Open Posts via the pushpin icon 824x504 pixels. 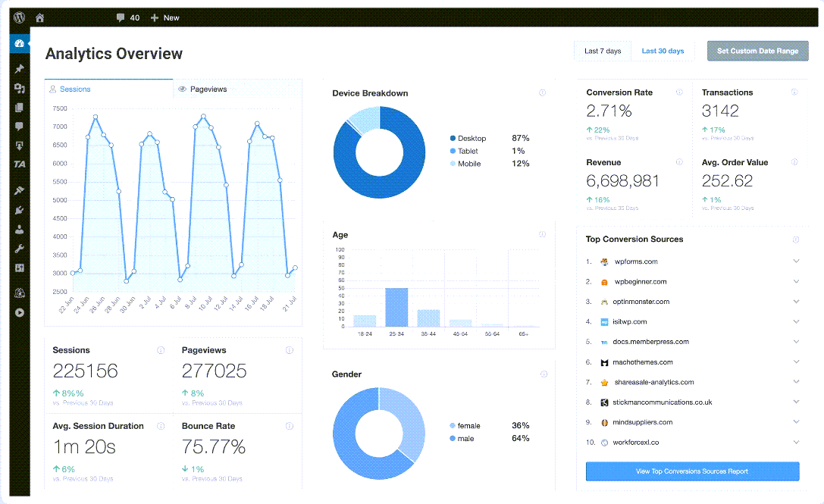(x=20, y=69)
